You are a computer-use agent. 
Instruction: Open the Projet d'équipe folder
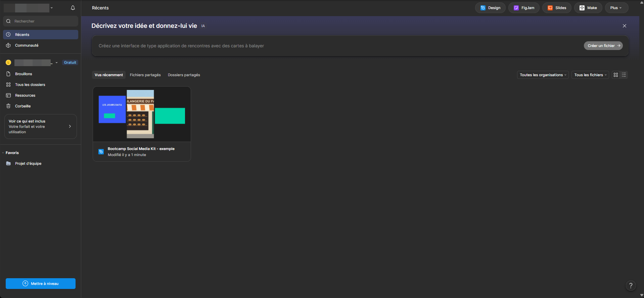(x=41, y=163)
